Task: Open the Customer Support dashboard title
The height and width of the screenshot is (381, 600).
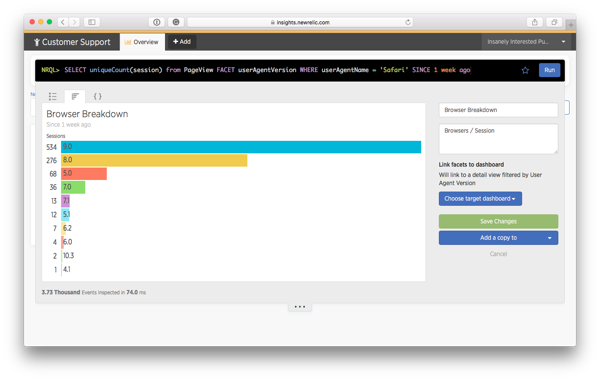Action: [72, 42]
